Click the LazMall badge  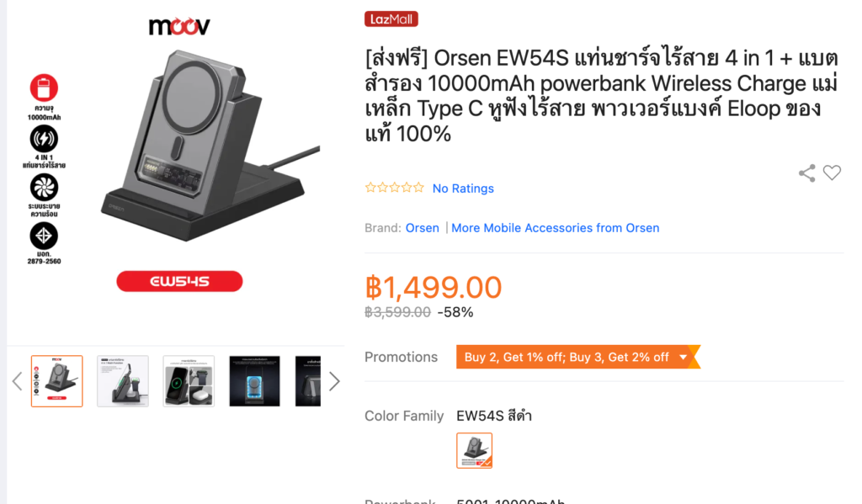[x=391, y=19]
